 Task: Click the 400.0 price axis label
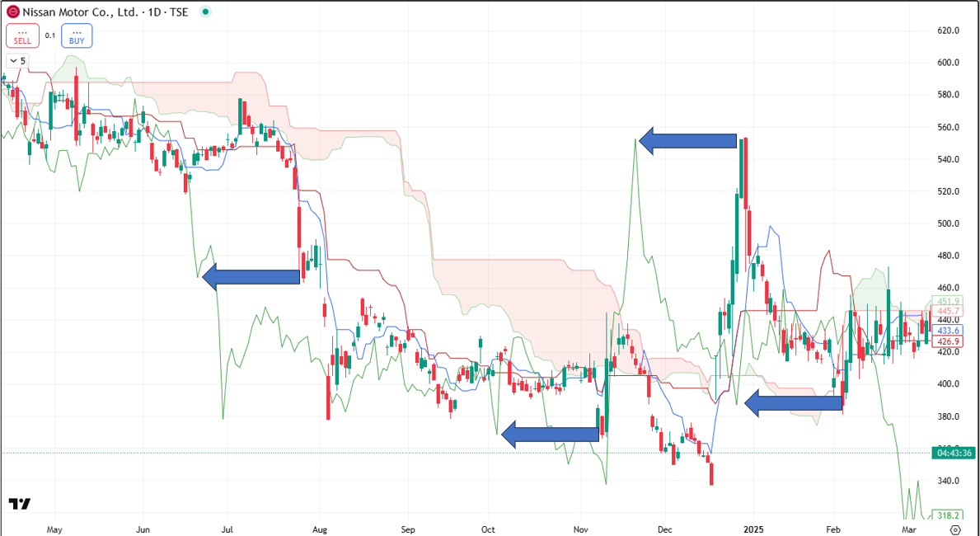948,383
